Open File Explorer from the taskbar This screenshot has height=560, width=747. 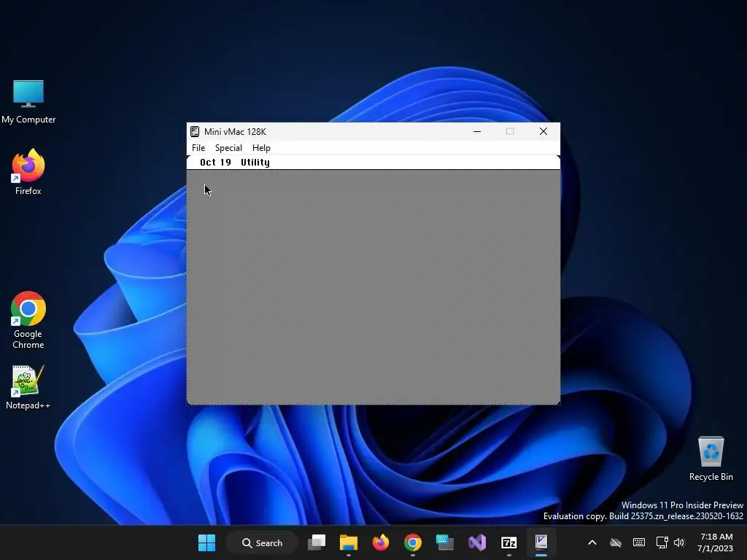point(348,542)
